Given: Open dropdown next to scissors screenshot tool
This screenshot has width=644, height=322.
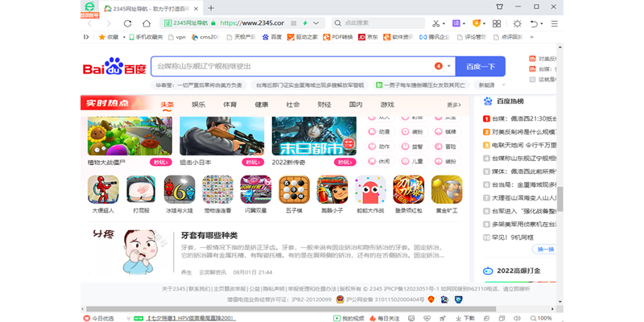Looking at the screenshot, I should [444, 24].
